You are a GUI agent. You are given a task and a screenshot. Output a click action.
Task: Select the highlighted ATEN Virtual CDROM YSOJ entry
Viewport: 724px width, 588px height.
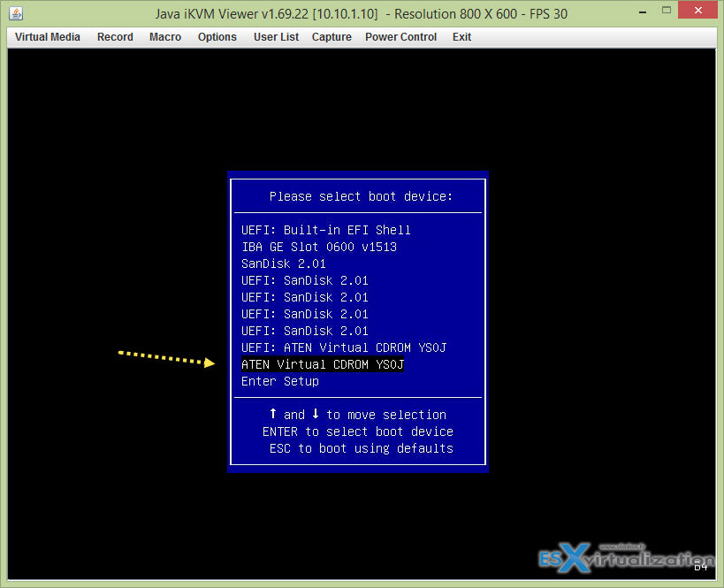pyautogui.click(x=323, y=364)
